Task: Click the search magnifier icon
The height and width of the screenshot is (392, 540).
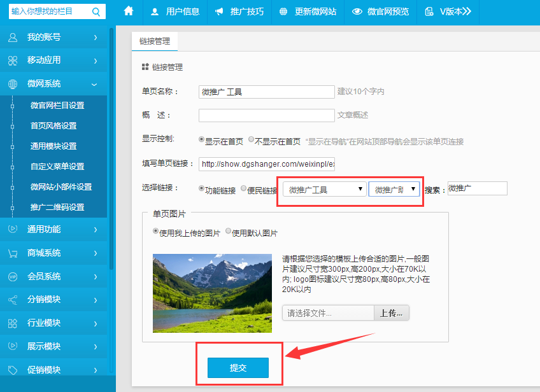Action: pyautogui.click(x=96, y=11)
